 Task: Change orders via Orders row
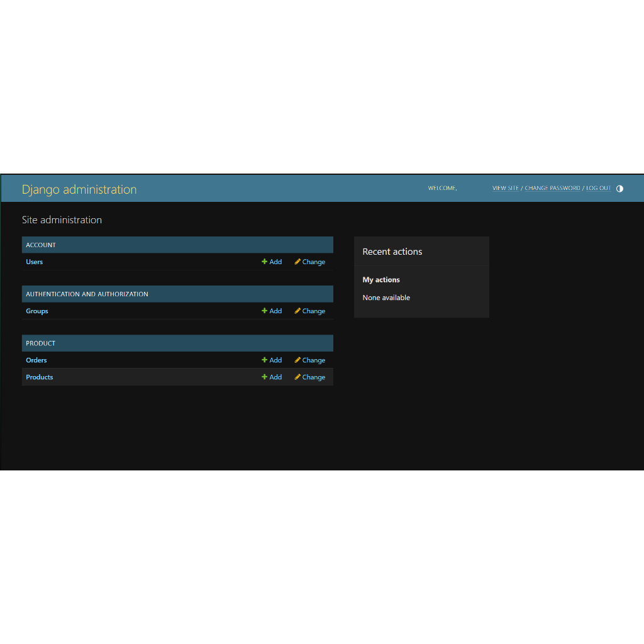[309, 360]
